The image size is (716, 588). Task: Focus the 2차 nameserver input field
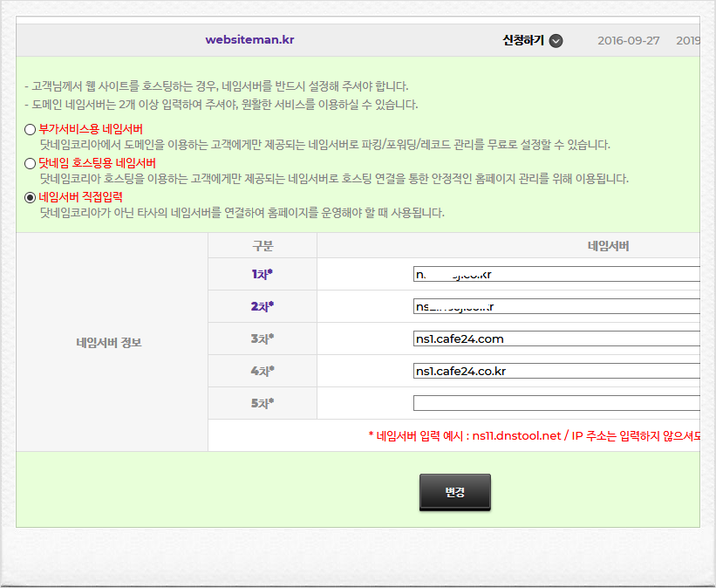556,306
